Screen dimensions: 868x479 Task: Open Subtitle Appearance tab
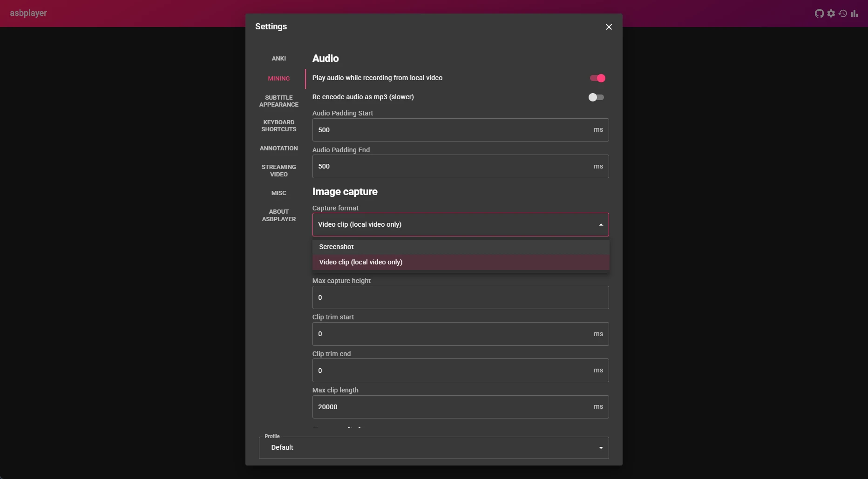(279, 101)
